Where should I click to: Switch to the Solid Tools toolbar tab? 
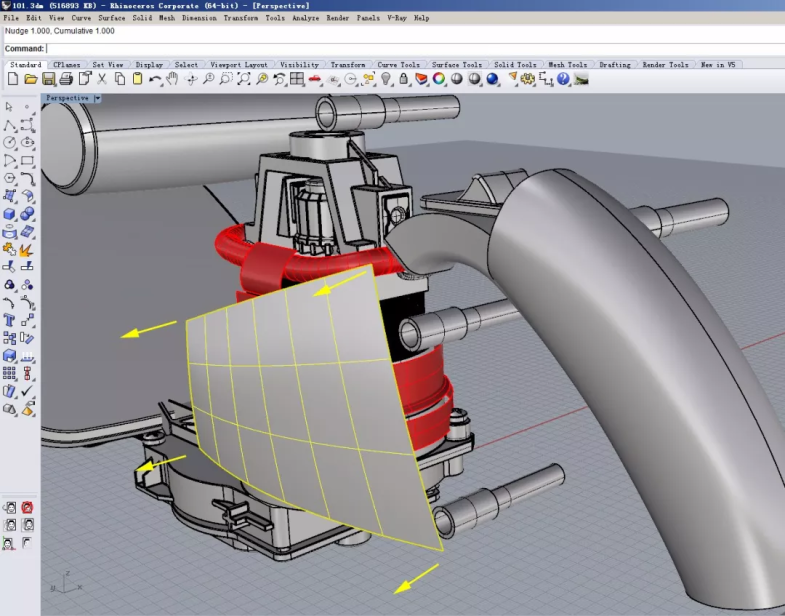(x=515, y=65)
